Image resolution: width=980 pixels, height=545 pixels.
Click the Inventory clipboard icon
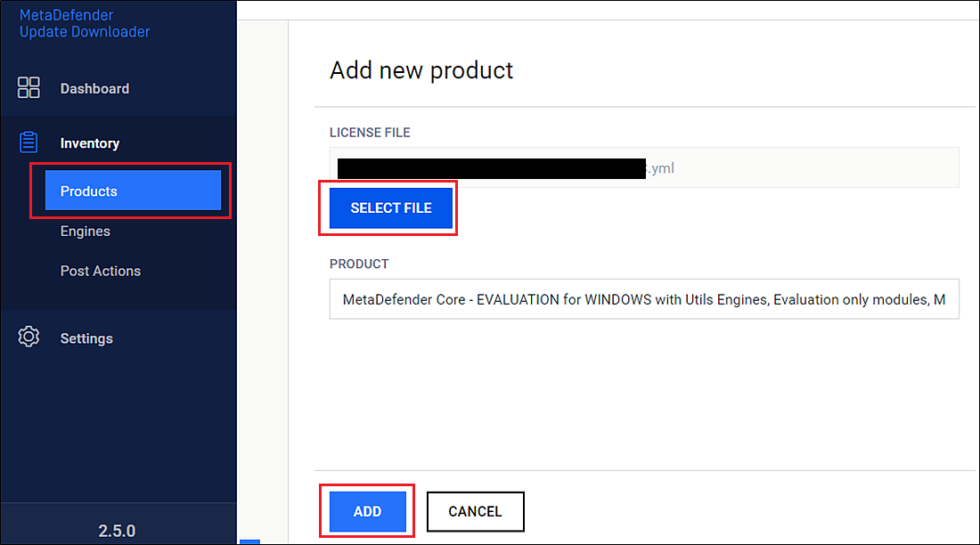click(29, 142)
